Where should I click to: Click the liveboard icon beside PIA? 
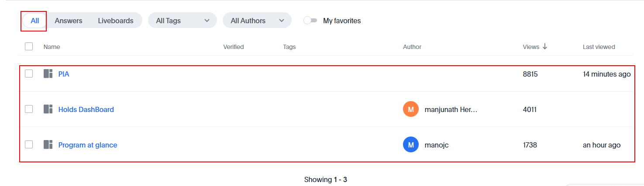[48, 74]
